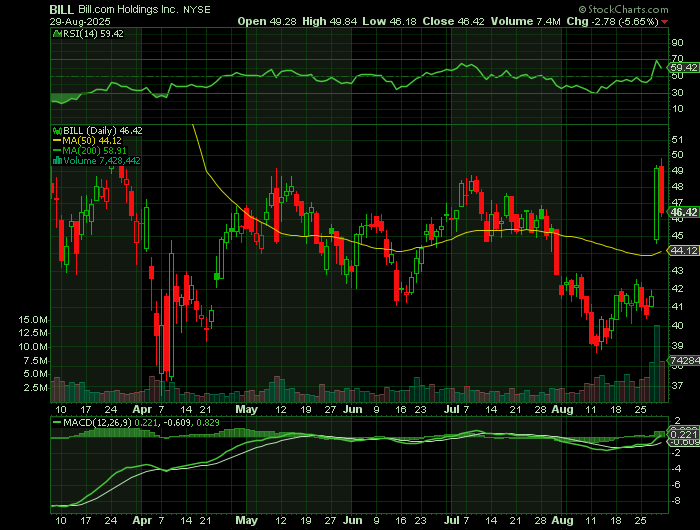Click the Chg -2.78 (-5.65%) value
The width and height of the screenshot is (700, 530).
click(x=612, y=21)
